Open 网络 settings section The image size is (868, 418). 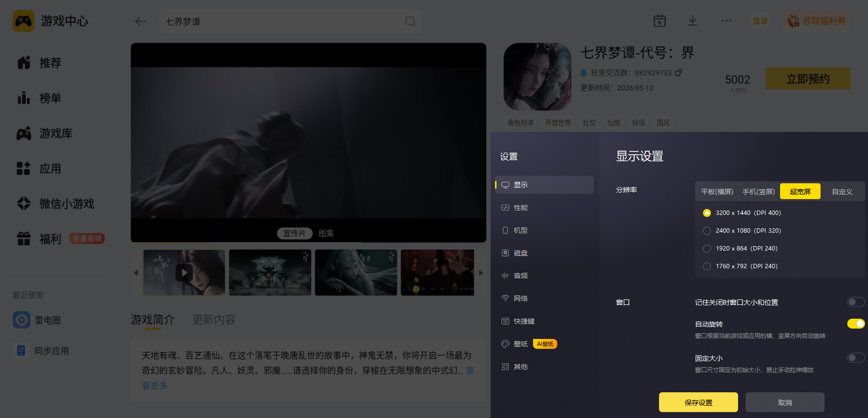544,298
